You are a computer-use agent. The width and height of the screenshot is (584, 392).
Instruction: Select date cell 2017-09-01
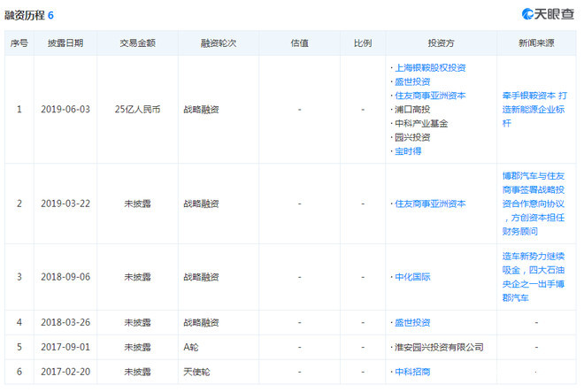coord(65,347)
